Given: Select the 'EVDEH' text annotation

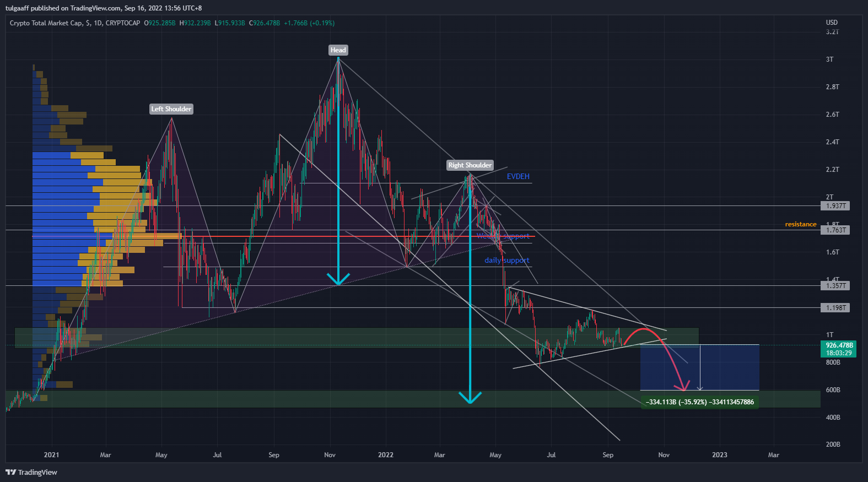Looking at the screenshot, I should (x=518, y=176).
